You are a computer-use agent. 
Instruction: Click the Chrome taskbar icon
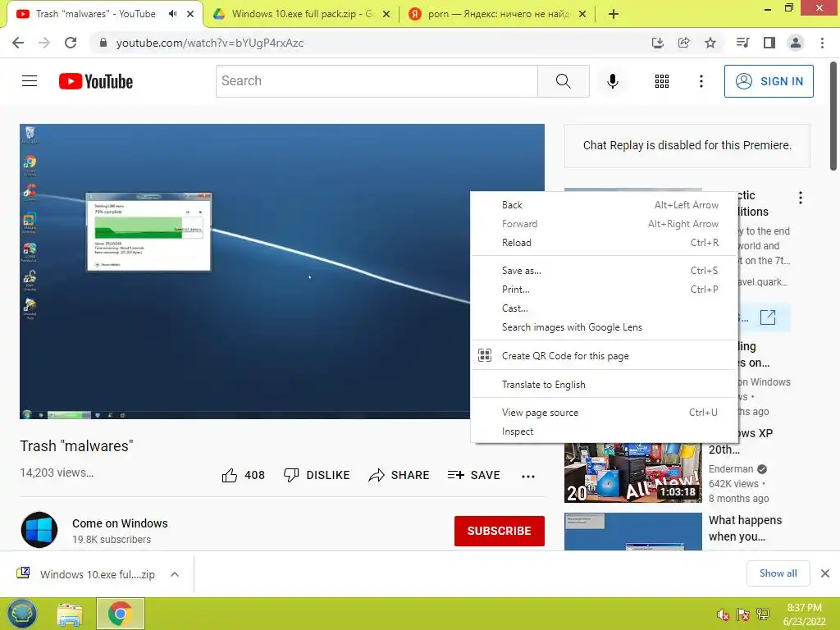pos(120,614)
